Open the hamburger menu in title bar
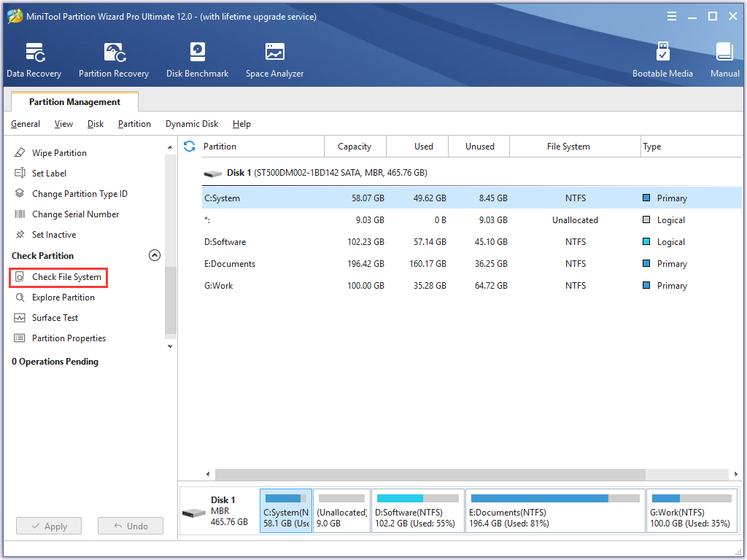This screenshot has height=560, width=747. coord(672,17)
